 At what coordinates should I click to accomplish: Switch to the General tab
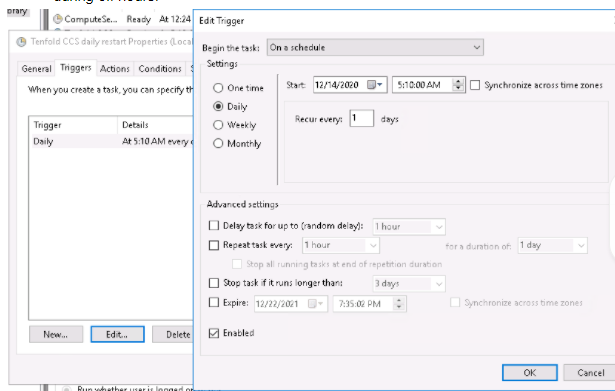[x=36, y=69]
